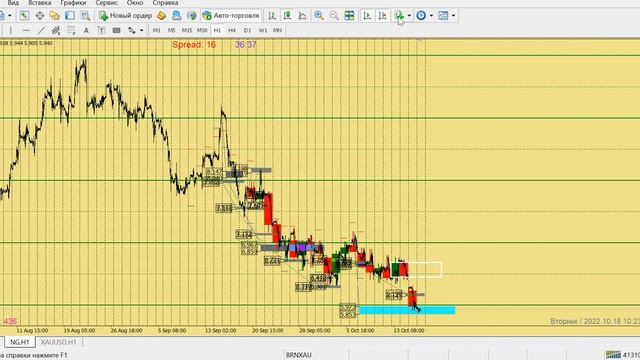Image resolution: width=640 pixels, height=360 pixels.
Task: Click the arrows objects icon
Action: [x=131, y=30]
